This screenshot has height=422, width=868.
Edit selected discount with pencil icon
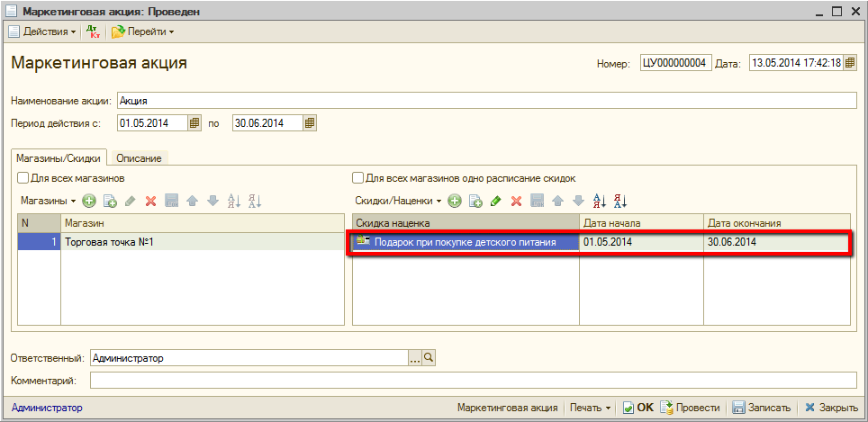click(496, 201)
